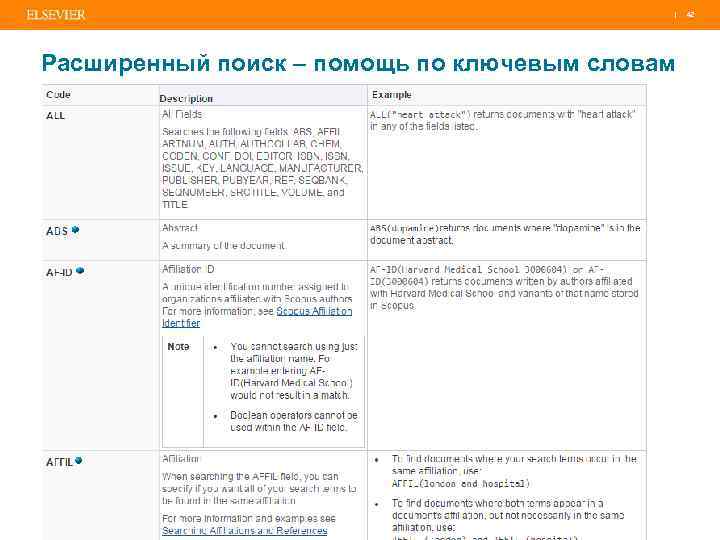Click the AFFIL code label
Screen dimensions: 720x540
point(59,462)
